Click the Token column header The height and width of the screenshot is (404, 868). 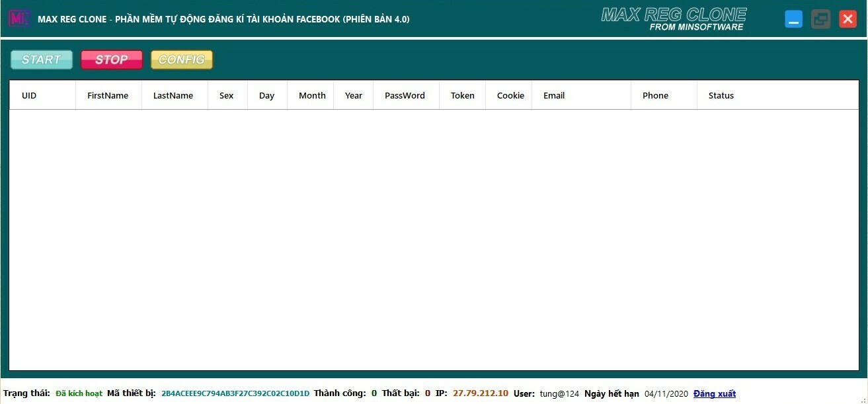coord(463,95)
